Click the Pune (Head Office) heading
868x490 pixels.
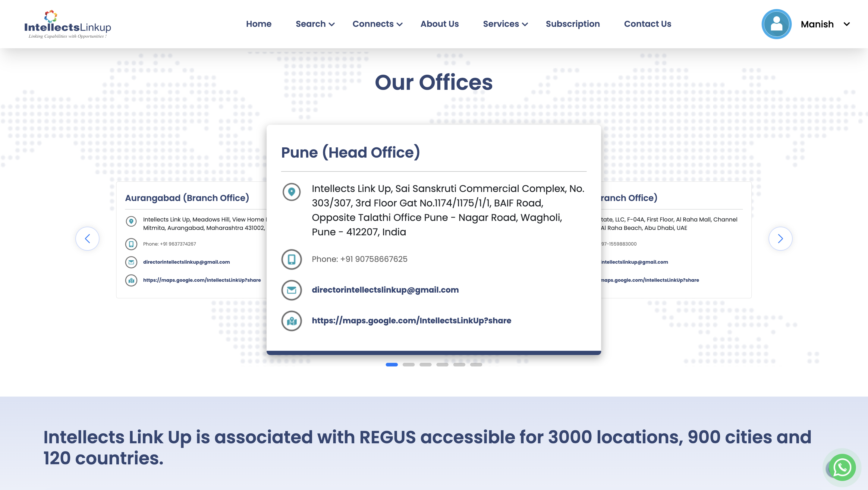(x=351, y=152)
